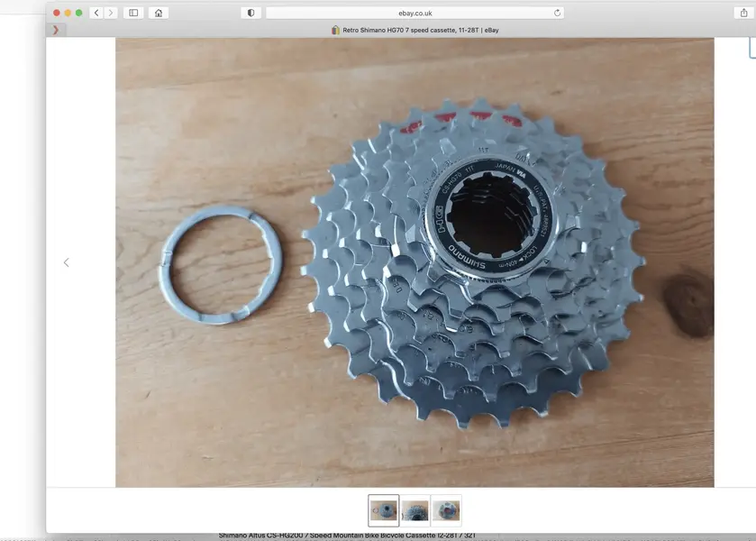Click the red chevron beside tab bar
Viewport: 756px width, 541px height.
tap(56, 30)
